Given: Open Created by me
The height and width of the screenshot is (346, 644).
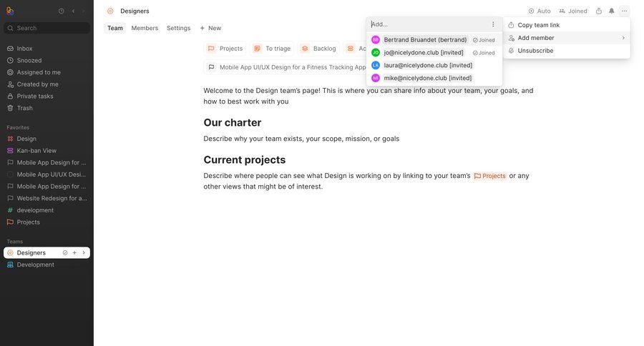Looking at the screenshot, I should (47, 84).
